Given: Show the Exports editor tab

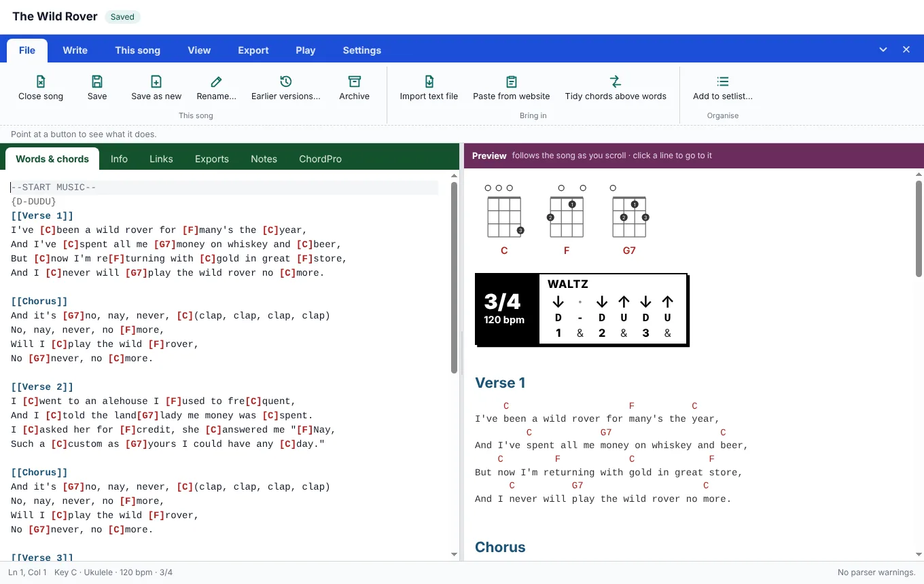Looking at the screenshot, I should 212,159.
